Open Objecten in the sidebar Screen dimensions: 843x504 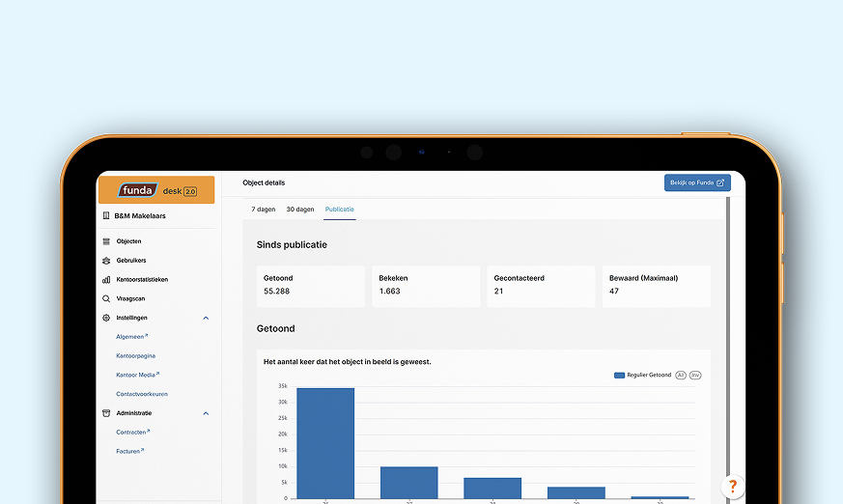pos(129,241)
